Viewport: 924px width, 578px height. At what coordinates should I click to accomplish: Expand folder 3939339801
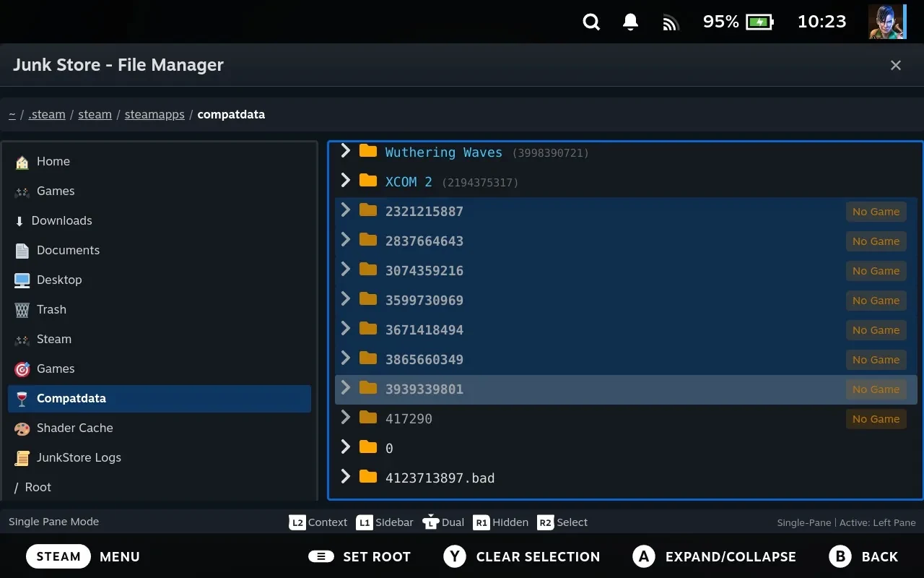point(346,387)
